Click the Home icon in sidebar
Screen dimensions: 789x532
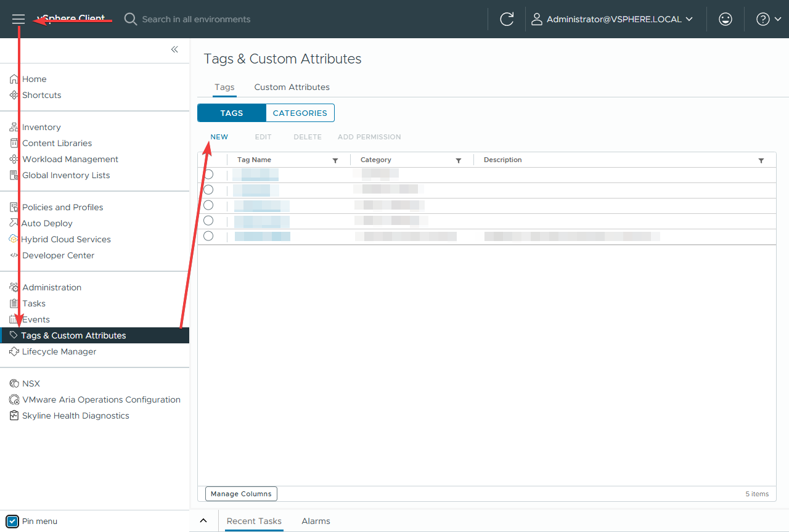14,79
